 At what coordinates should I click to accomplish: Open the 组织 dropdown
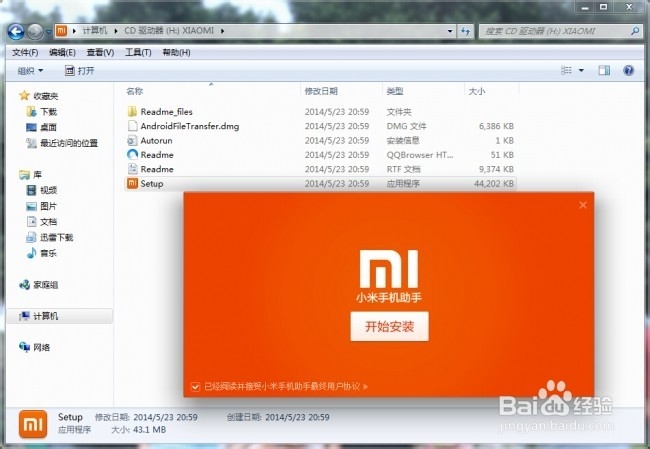(x=30, y=71)
